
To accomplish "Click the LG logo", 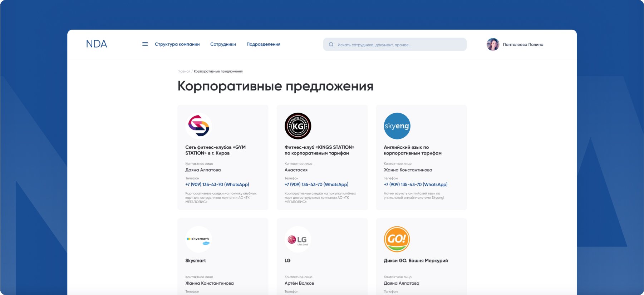I will tap(298, 239).
